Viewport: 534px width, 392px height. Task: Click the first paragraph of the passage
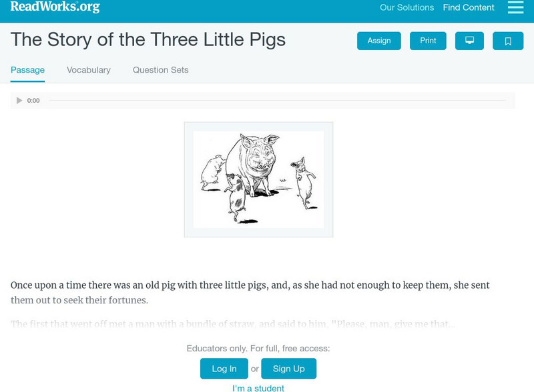pos(250,293)
